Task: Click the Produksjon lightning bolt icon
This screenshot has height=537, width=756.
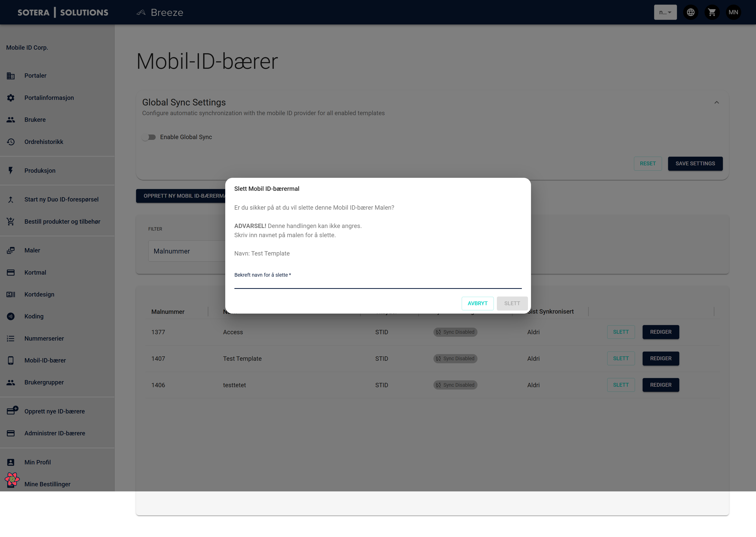Action: (11, 171)
